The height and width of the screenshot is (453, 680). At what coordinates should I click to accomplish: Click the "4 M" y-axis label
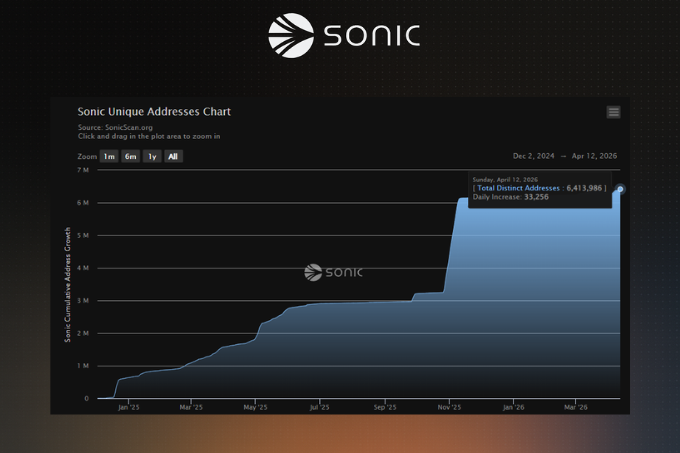tap(83, 268)
